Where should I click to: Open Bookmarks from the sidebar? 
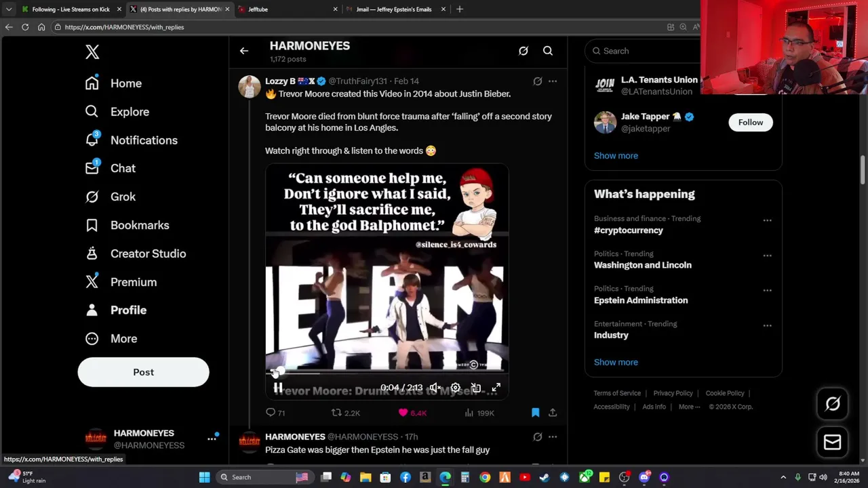click(127, 225)
